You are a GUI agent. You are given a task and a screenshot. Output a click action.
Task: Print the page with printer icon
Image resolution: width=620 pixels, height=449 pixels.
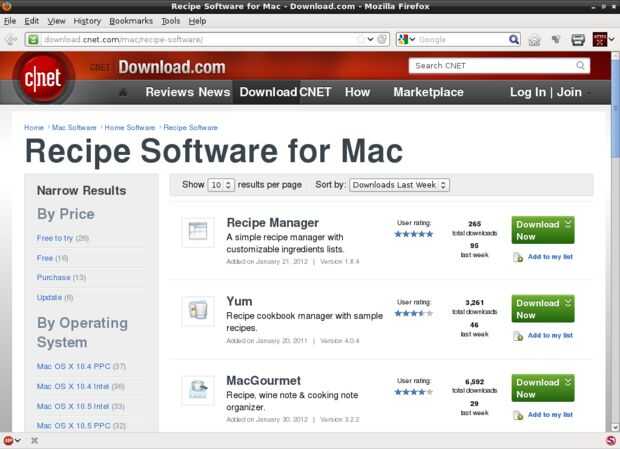(578, 40)
